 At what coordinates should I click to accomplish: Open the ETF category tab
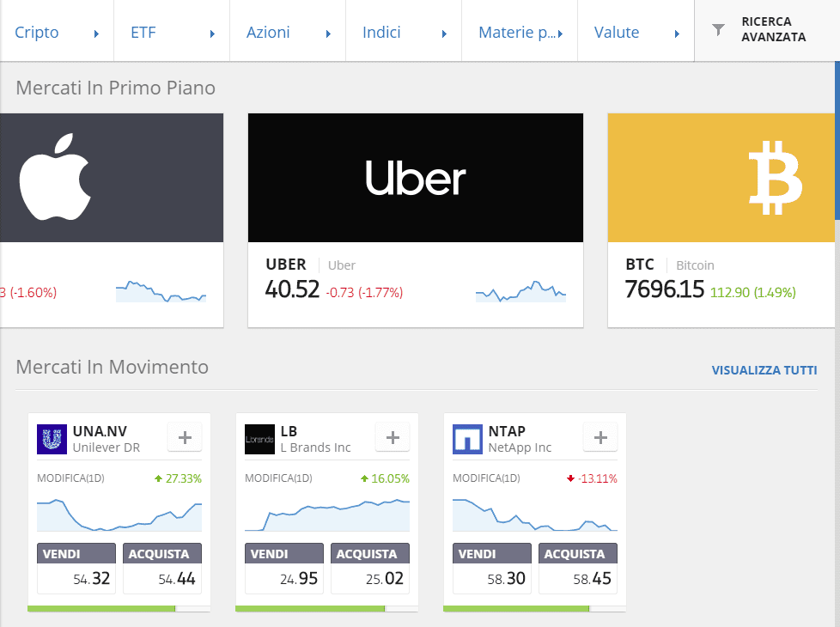point(172,31)
